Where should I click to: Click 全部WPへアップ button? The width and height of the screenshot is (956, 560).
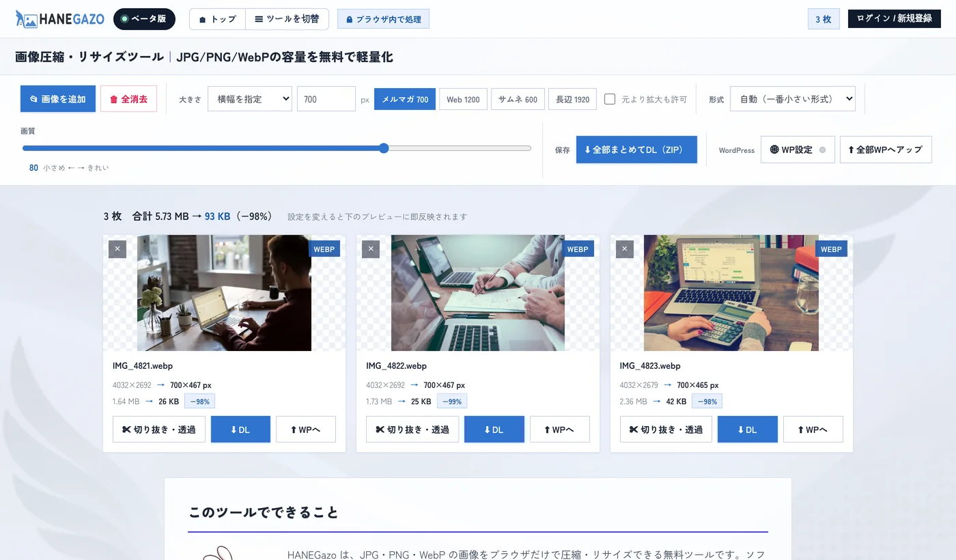[x=886, y=150]
